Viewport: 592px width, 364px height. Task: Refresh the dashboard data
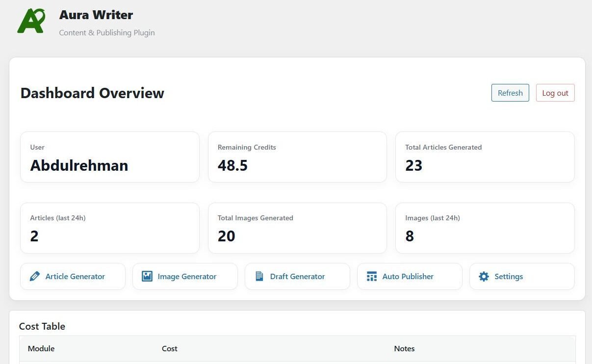click(510, 93)
